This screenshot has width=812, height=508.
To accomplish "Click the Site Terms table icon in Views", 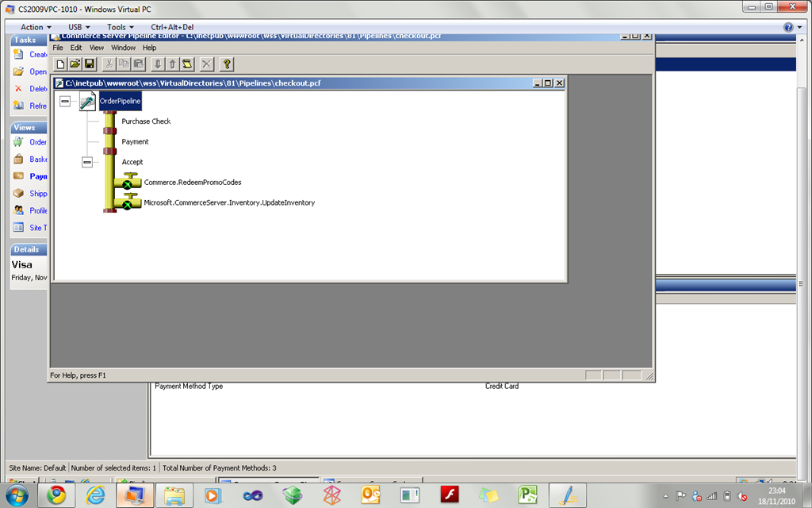I will (x=18, y=228).
